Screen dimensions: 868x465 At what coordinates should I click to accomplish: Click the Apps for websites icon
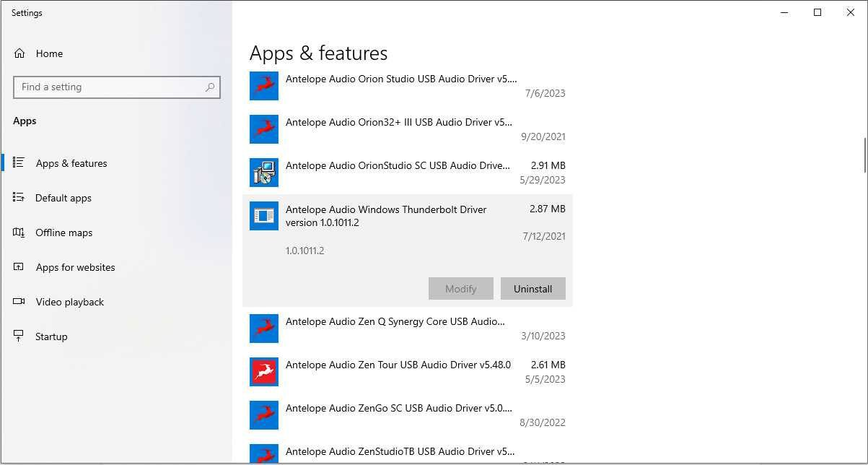tap(19, 267)
